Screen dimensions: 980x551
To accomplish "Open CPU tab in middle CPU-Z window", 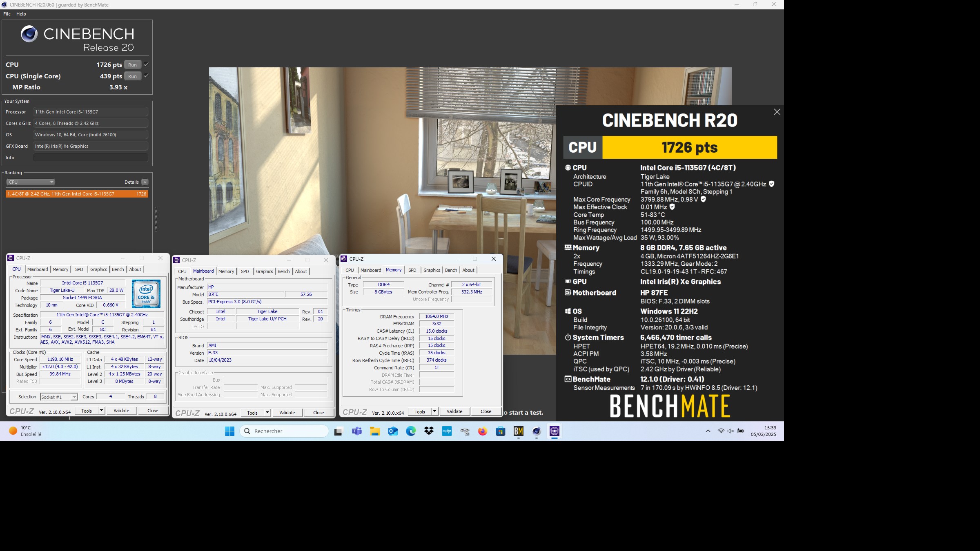I will 182,271.
